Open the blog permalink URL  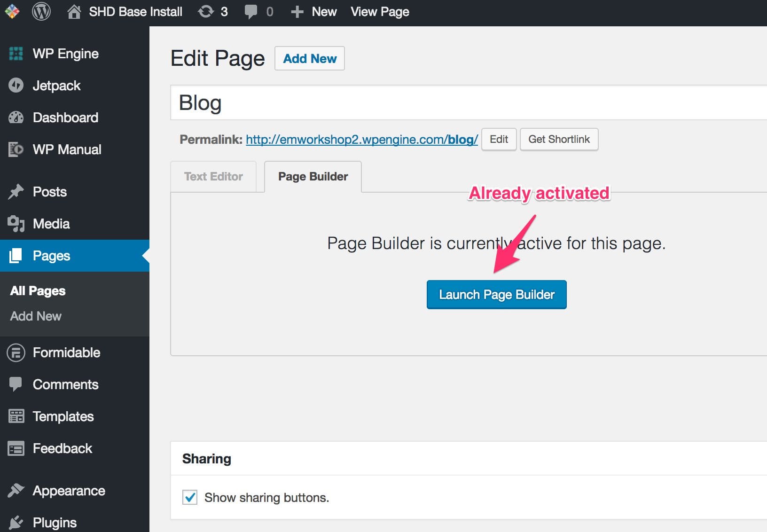click(x=362, y=140)
